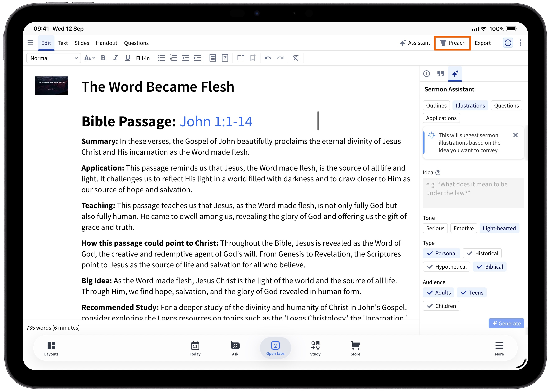Toggle the Children audience option
The image size is (551, 392).
click(441, 306)
